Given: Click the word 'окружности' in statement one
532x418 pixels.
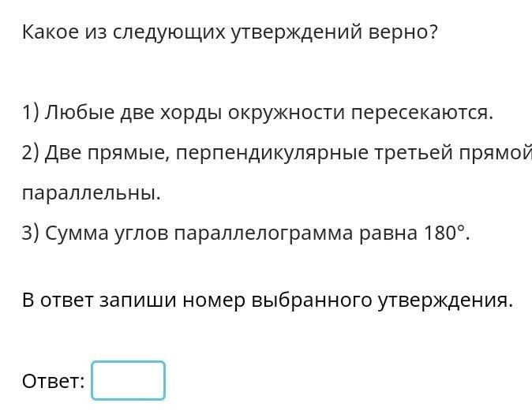Looking at the screenshot, I should (x=286, y=114).
